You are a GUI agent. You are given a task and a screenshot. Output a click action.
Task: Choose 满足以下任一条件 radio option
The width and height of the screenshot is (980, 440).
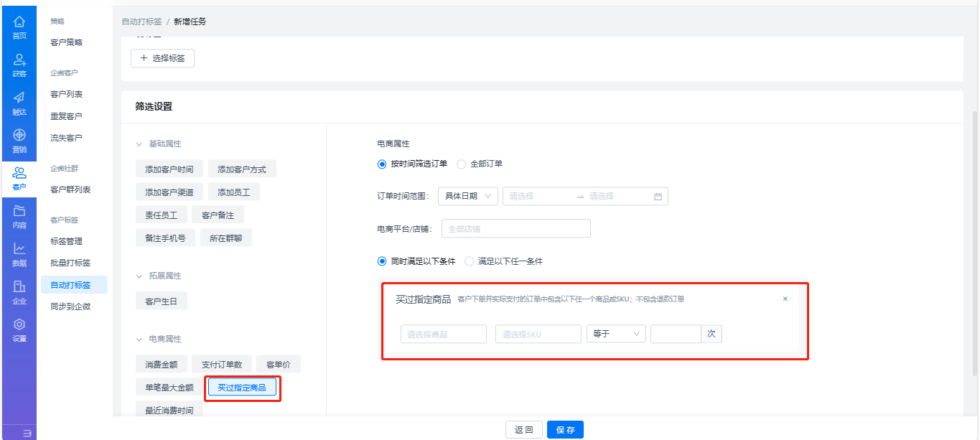pyautogui.click(x=470, y=261)
